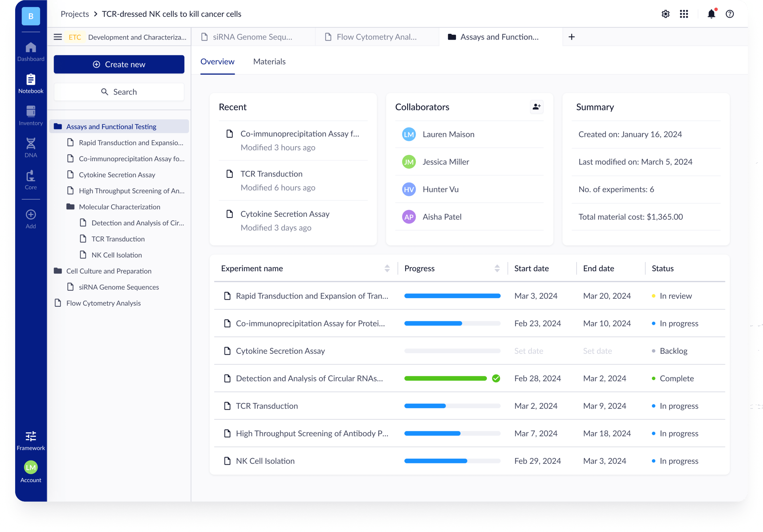Open the Inventory section
763x532 pixels.
(x=31, y=116)
